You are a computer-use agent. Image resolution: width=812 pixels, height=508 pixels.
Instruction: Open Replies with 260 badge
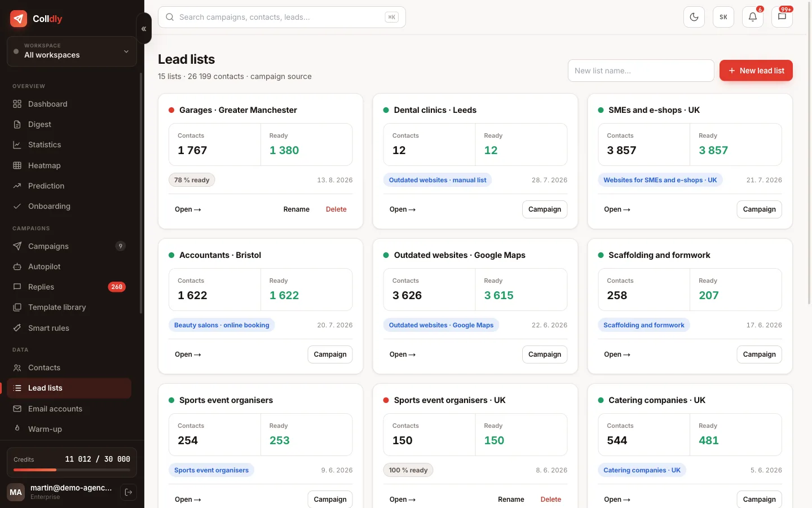coord(69,287)
